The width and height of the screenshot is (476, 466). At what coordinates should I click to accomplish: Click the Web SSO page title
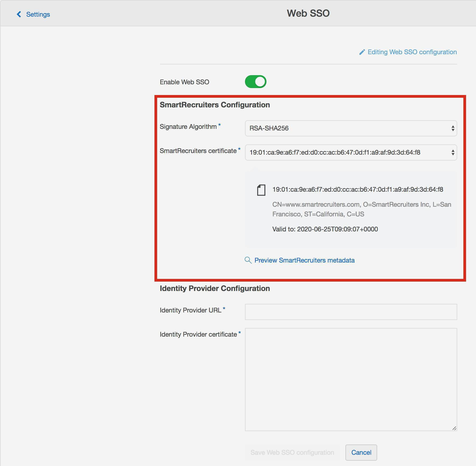click(308, 13)
